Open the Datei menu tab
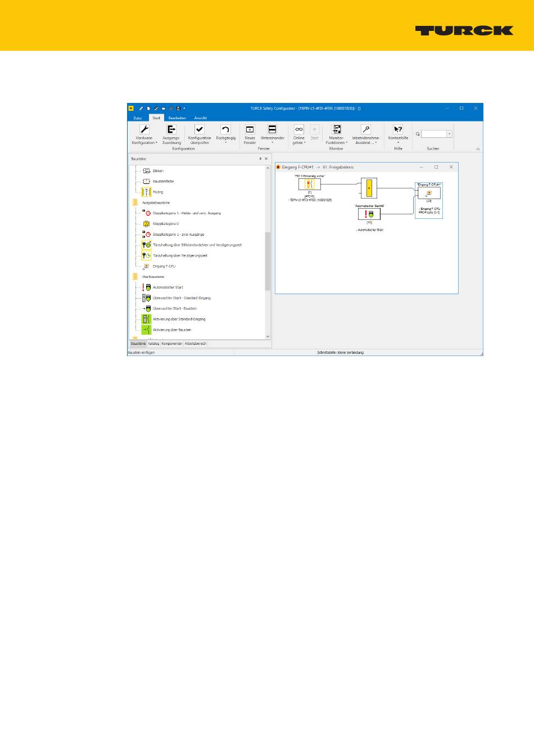The image size is (534, 756). coord(138,118)
